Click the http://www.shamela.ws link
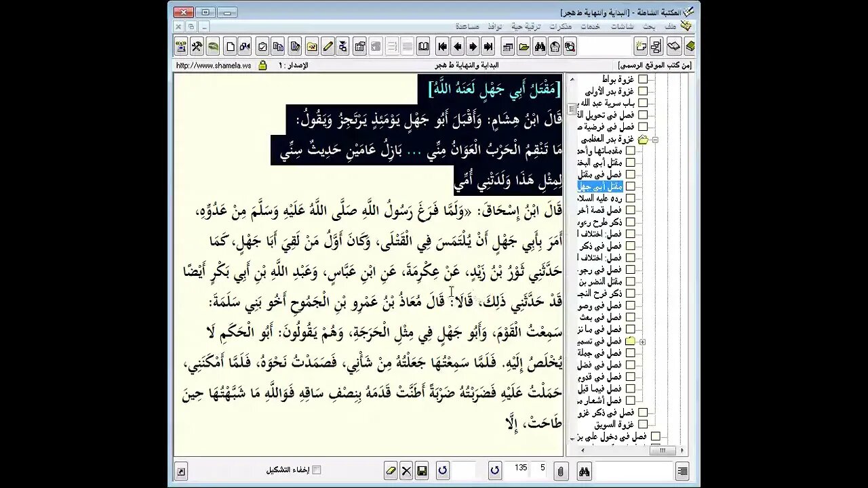 [x=214, y=66]
